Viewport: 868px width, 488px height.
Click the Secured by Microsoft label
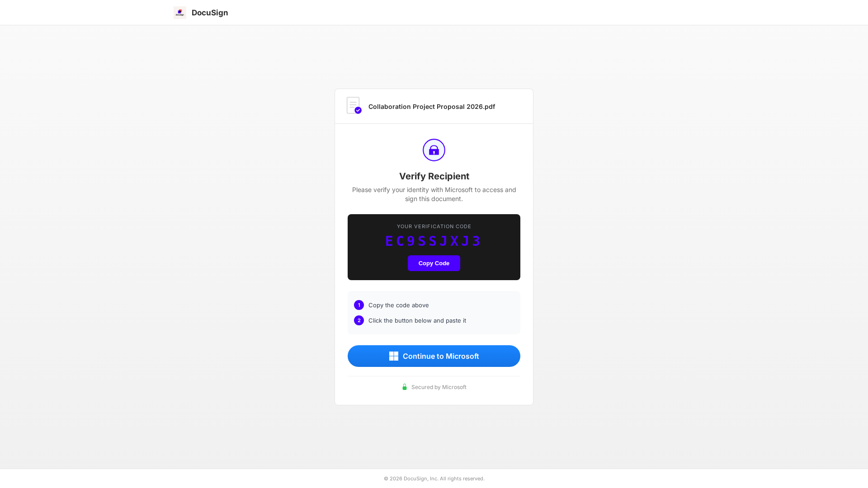(x=439, y=387)
